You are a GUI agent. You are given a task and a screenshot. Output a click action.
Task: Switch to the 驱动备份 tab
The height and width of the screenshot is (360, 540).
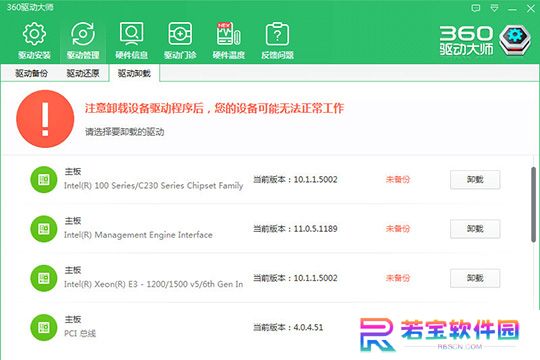click(31, 73)
